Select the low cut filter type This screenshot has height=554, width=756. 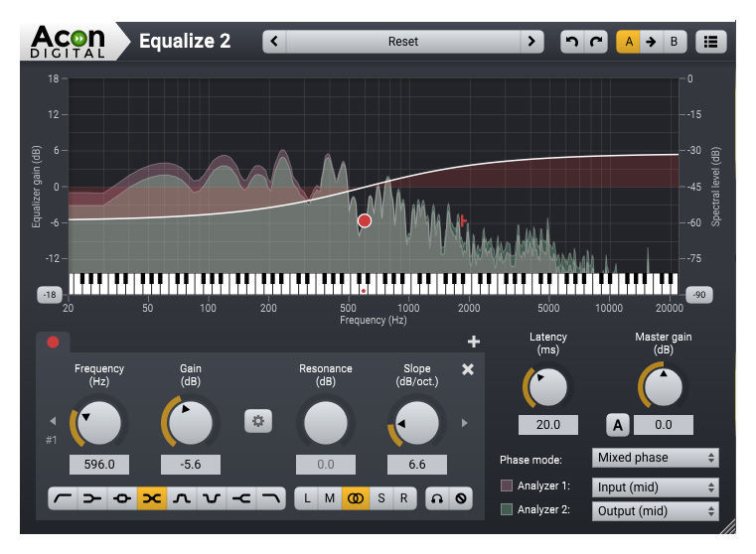click(64, 498)
